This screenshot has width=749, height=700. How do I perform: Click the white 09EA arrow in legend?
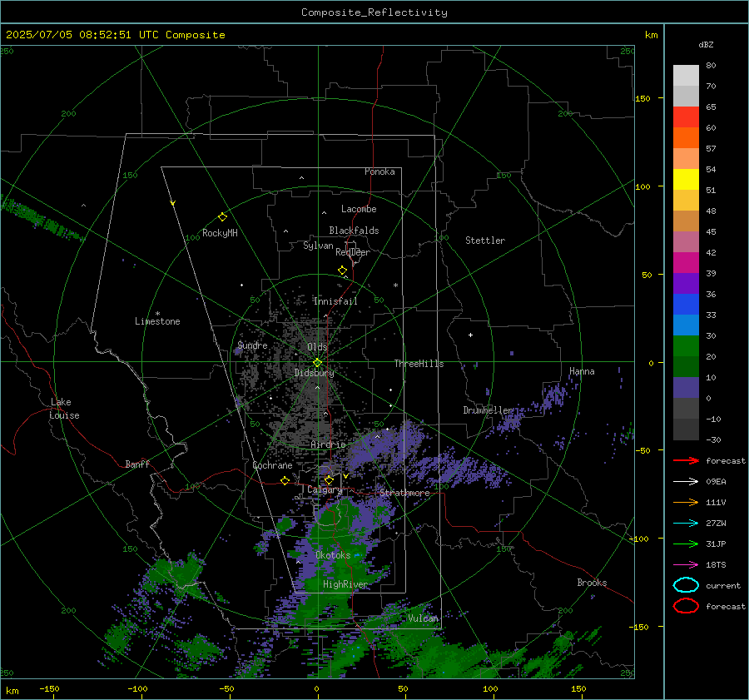coord(686,482)
